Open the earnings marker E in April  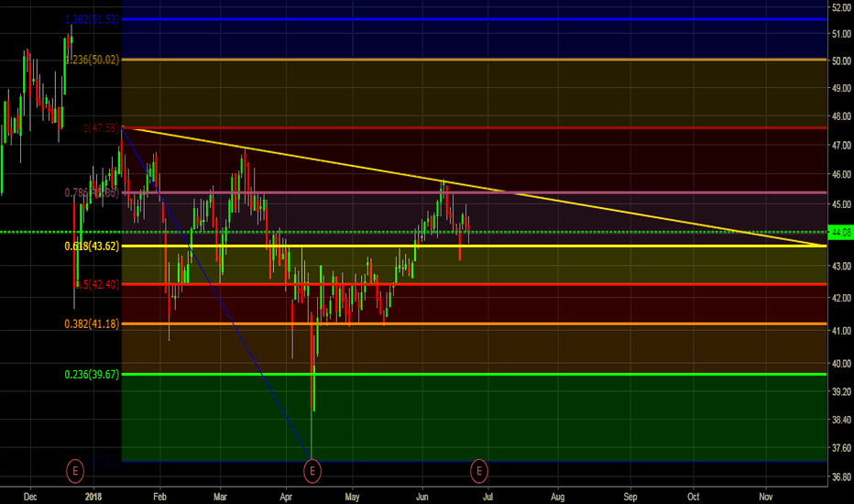pyautogui.click(x=312, y=471)
